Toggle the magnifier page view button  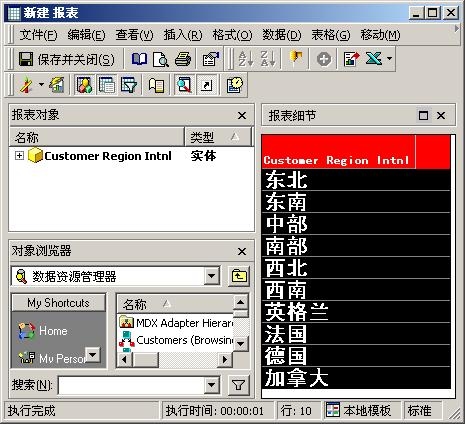point(184,85)
